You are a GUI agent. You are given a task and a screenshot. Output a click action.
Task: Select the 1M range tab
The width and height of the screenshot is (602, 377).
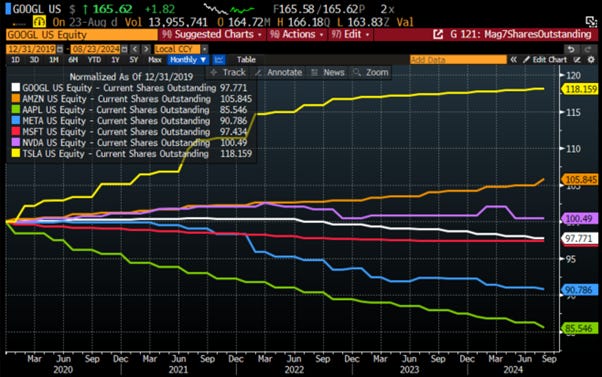[54, 60]
